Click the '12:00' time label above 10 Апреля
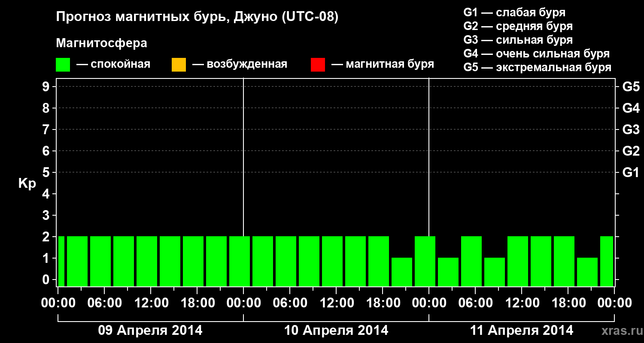 [336, 303]
